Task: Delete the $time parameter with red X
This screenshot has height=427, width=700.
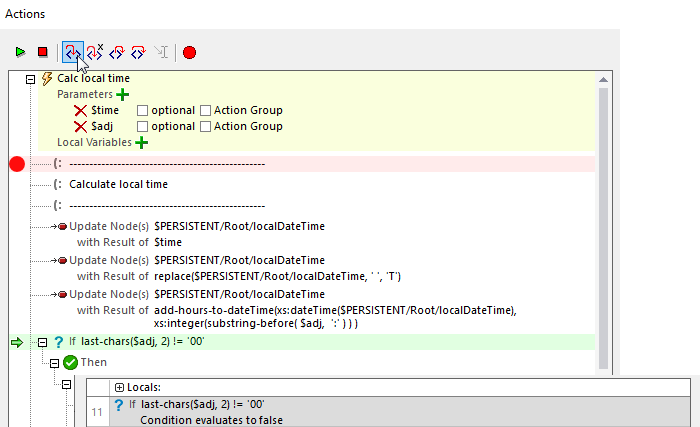Action: pos(81,111)
